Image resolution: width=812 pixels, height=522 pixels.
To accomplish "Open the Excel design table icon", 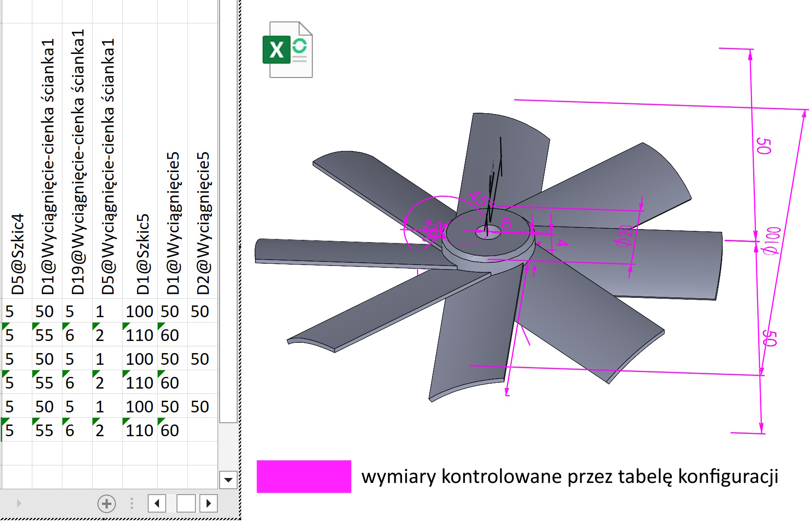I will point(287,50).
